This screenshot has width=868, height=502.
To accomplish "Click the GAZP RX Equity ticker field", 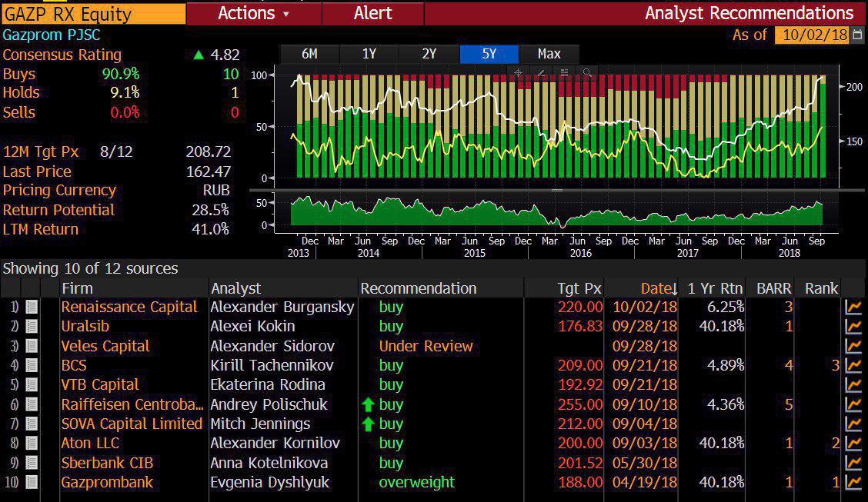I will point(93,14).
